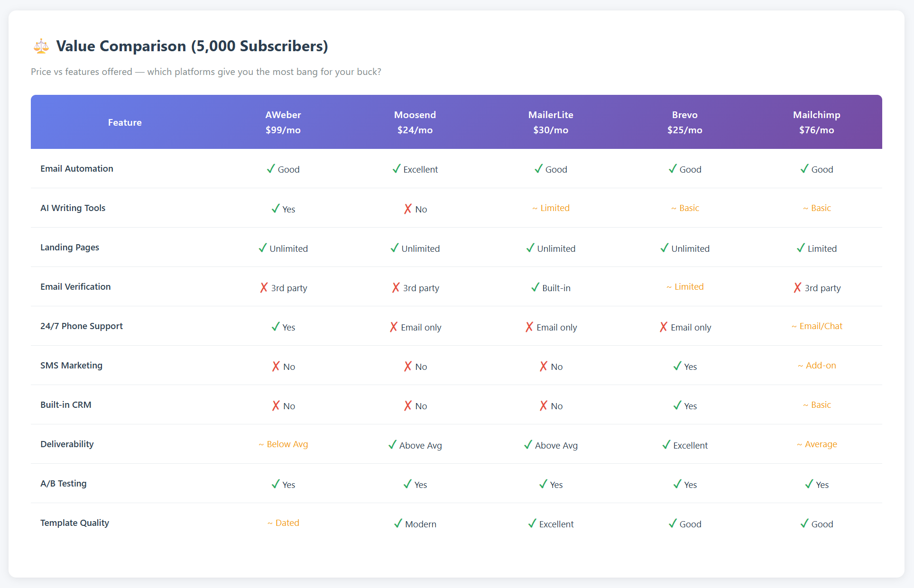914x588 pixels.
Task: Select the MailerLite $30/mo column header
Action: tap(550, 122)
